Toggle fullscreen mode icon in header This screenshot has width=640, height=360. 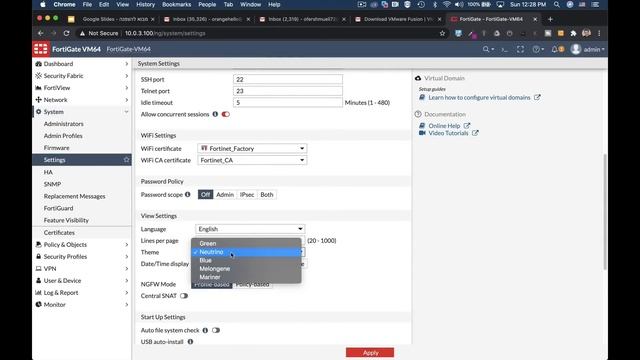(520, 49)
